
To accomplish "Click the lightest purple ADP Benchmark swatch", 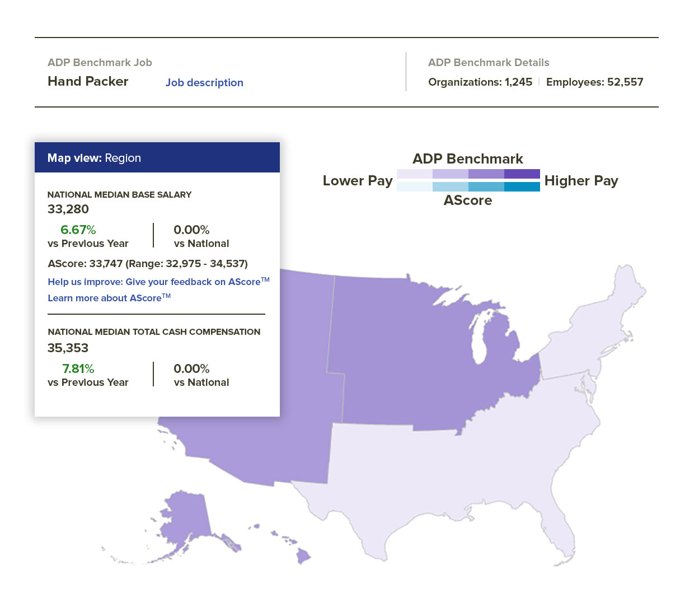I will 415,174.
